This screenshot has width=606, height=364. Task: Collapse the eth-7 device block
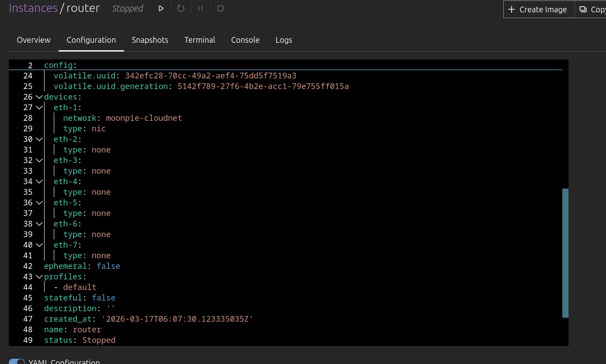click(39, 245)
